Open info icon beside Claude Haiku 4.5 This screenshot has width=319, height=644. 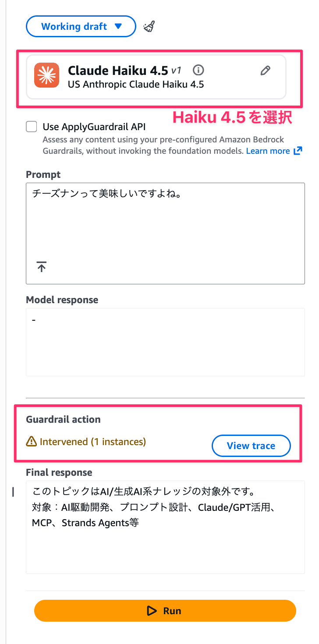coord(198,70)
